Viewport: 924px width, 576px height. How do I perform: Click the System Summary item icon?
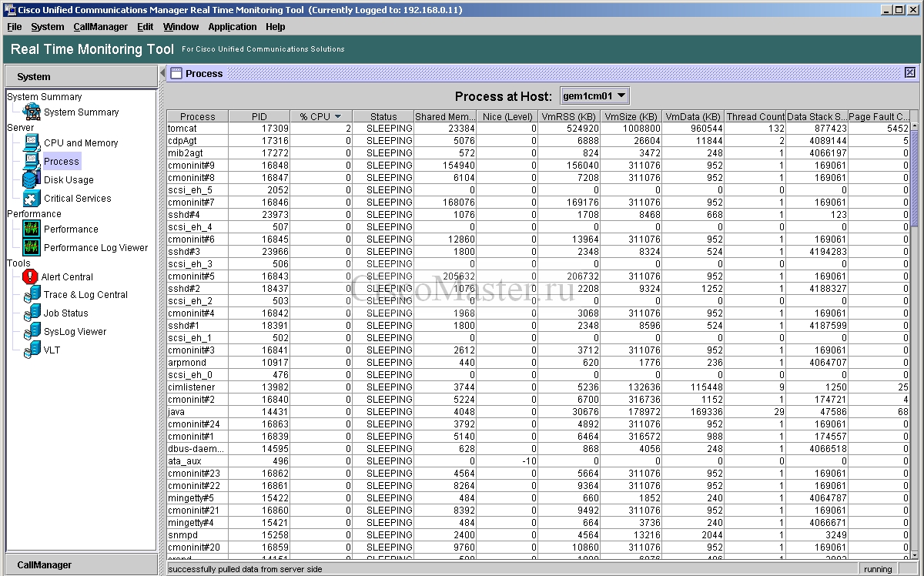pos(32,112)
